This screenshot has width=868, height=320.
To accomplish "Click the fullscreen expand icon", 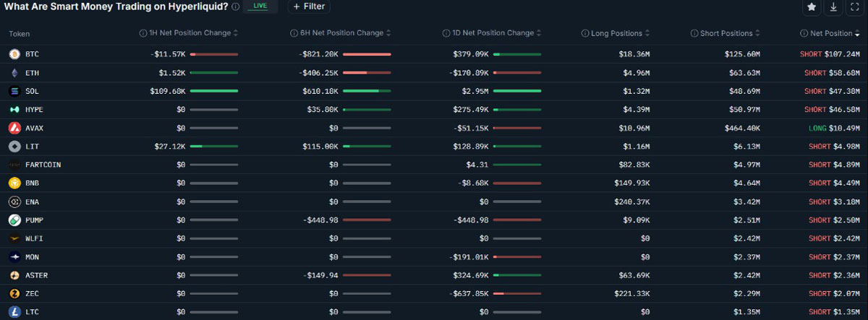I will (854, 7).
